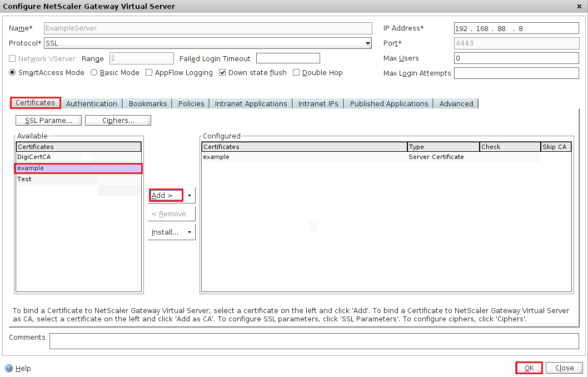Image resolution: width=588 pixels, height=377 pixels.
Task: Select Basic Mode radio button
Action: point(94,73)
